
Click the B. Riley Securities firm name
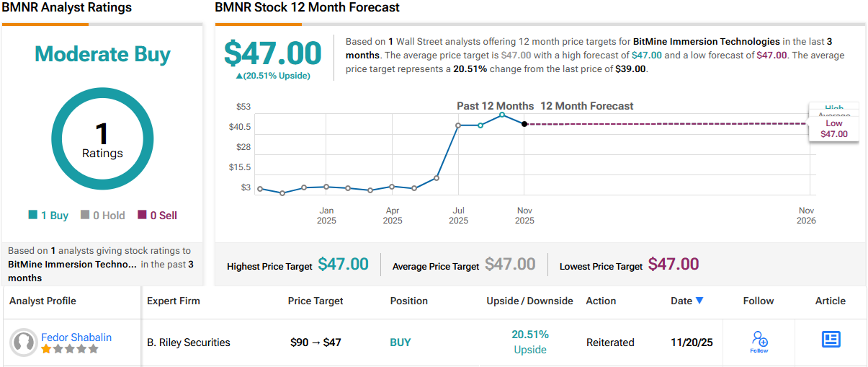[x=189, y=342]
